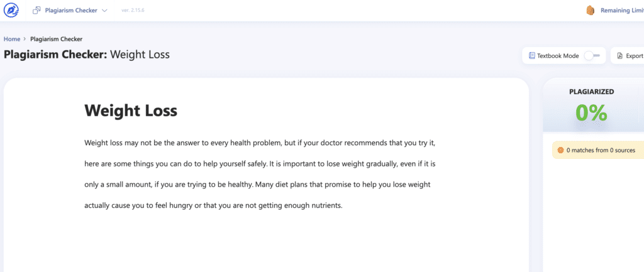This screenshot has height=272, width=644.
Task: Click the acorn icon beside Remaining Limit
Action: [x=590, y=11]
